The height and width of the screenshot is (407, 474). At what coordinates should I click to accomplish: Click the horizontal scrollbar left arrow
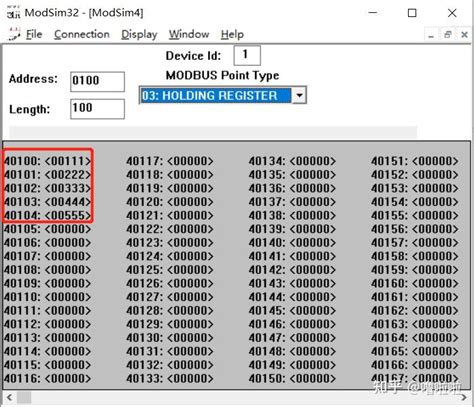tap(10, 397)
